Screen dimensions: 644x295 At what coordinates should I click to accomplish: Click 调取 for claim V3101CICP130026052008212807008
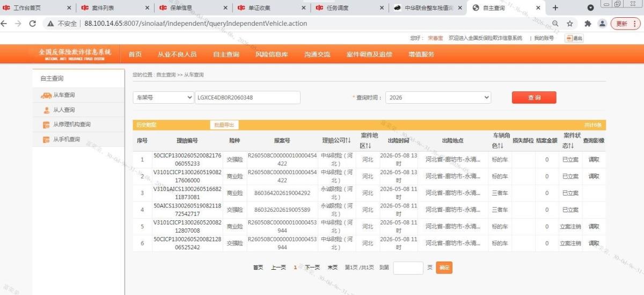point(594,227)
